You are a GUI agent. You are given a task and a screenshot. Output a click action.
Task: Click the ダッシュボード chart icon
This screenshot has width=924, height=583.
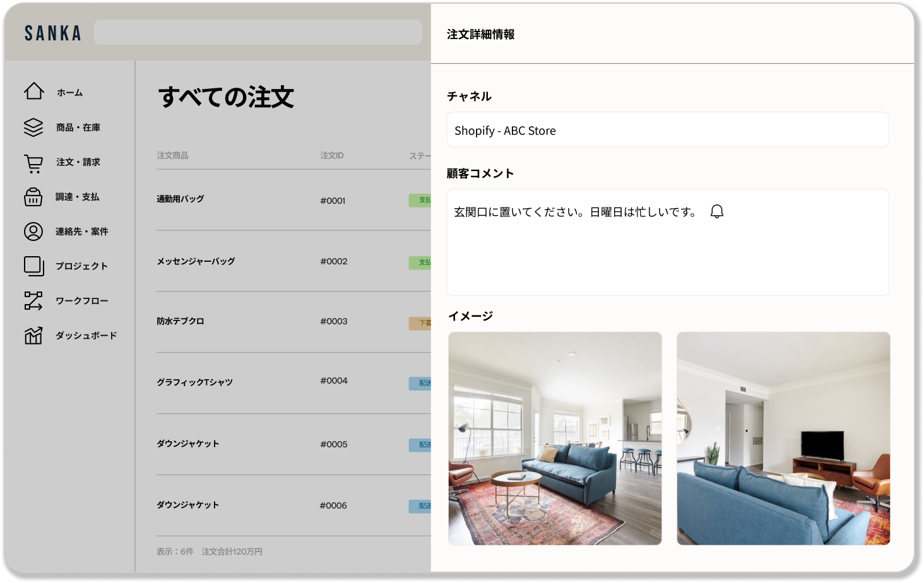[x=33, y=336]
